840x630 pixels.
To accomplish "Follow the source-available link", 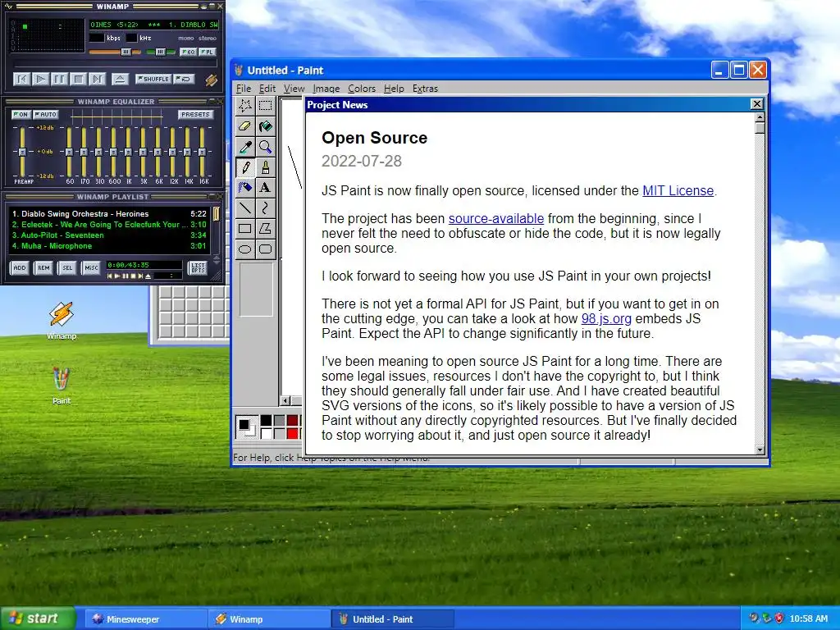I will (496, 218).
